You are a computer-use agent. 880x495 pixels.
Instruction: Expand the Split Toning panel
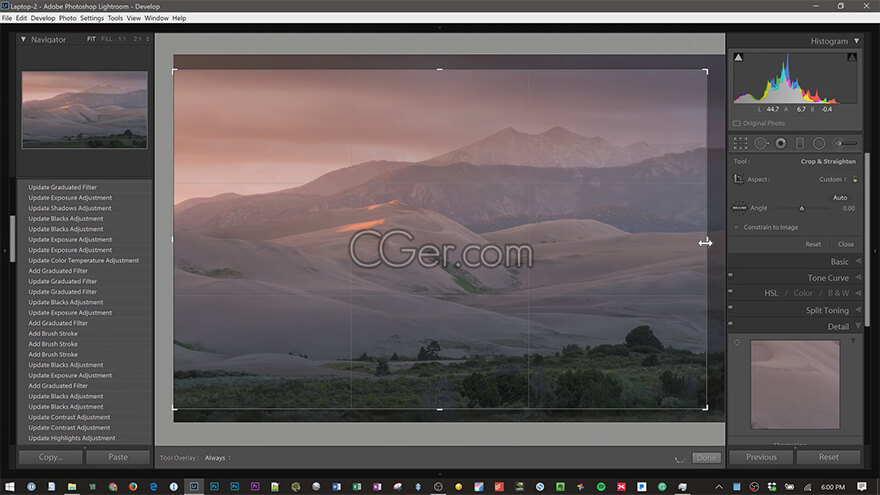click(x=858, y=310)
